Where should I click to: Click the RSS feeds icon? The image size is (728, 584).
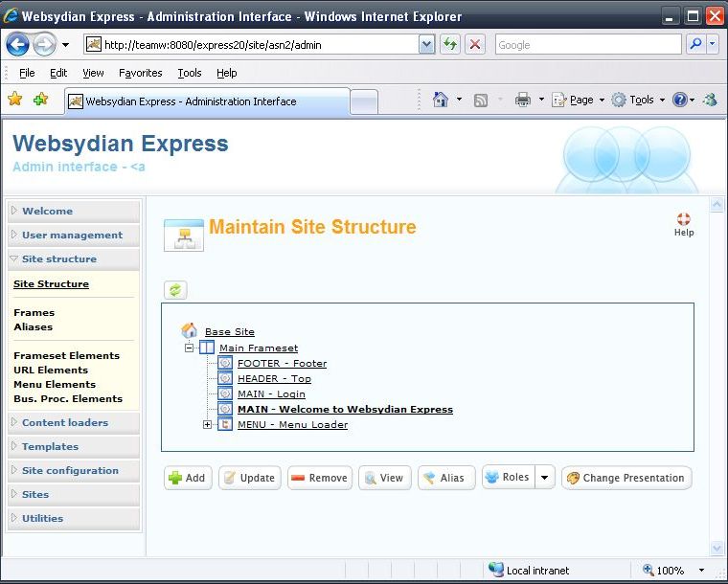[x=481, y=101]
